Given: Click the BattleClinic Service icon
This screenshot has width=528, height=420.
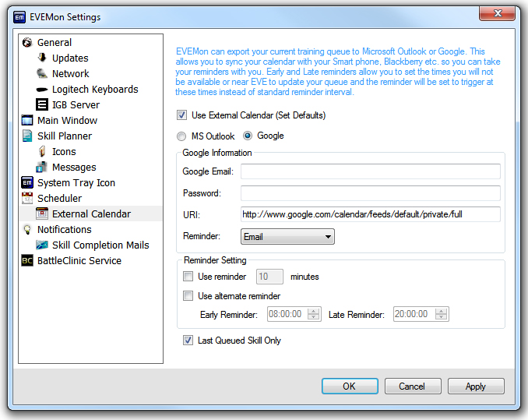Looking at the screenshot, I should [27, 261].
